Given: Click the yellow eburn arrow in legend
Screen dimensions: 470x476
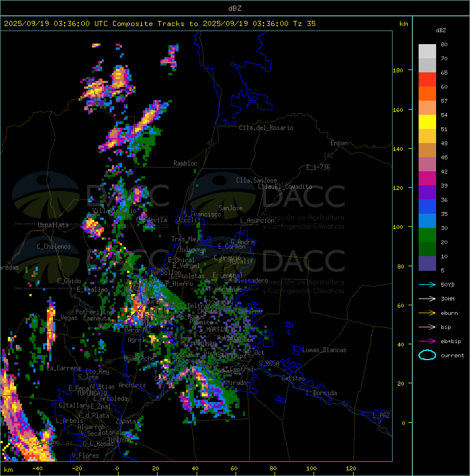Looking at the screenshot, I should [427, 313].
